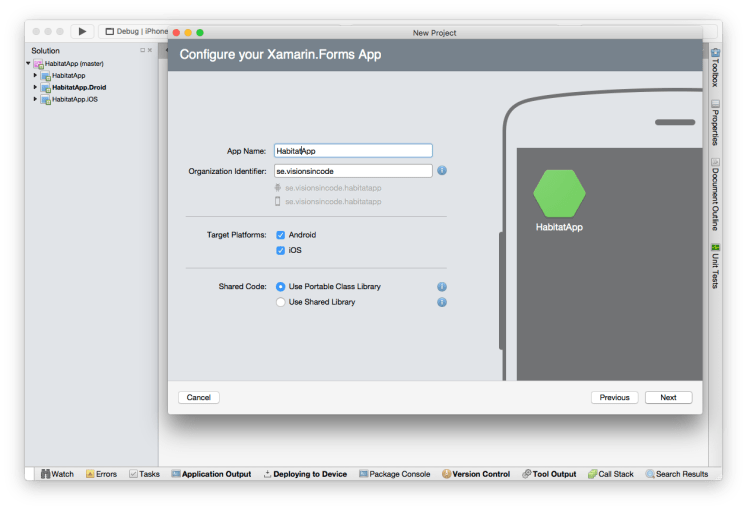
Task: Cancel the New Project dialog
Action: (199, 398)
